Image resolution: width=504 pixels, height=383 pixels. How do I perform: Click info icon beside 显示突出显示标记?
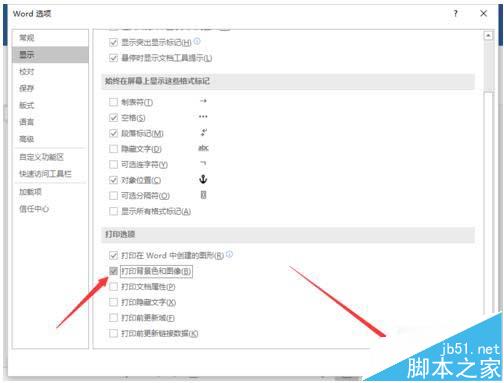pyautogui.click(x=197, y=41)
